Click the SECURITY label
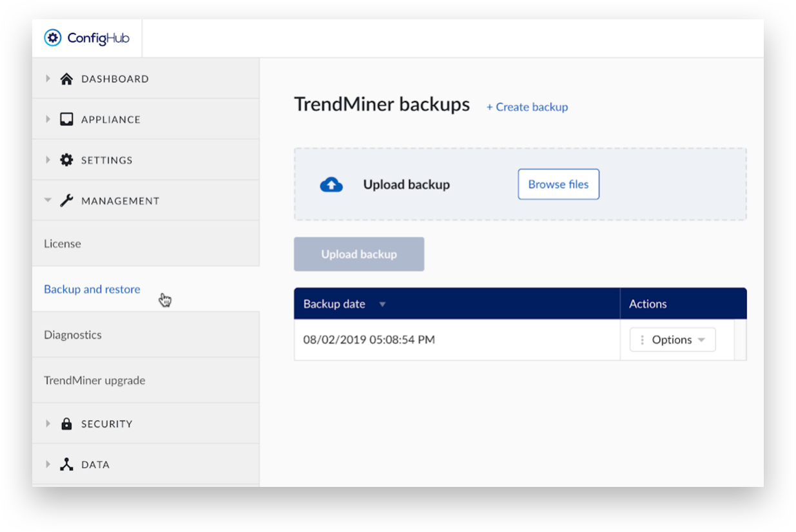The height and width of the screenshot is (532, 796). (107, 424)
